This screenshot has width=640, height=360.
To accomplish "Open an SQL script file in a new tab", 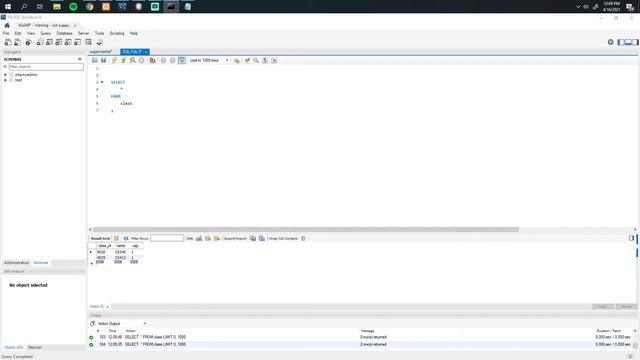I will click(18, 42).
